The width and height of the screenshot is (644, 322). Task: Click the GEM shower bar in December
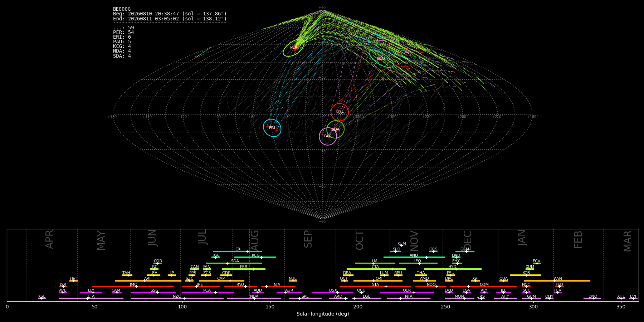click(465, 252)
